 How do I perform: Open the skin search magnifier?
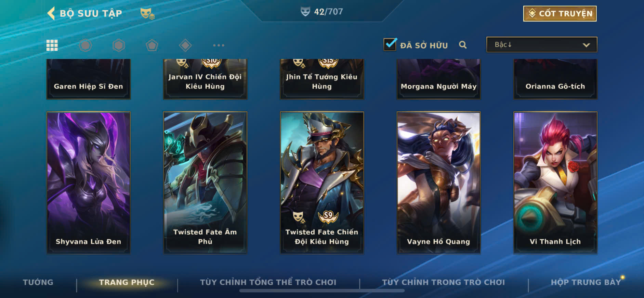pyautogui.click(x=463, y=45)
